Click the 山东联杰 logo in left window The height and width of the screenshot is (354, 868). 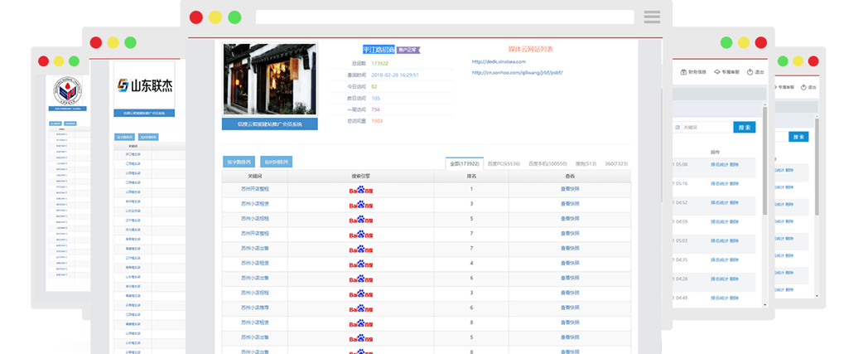144,85
